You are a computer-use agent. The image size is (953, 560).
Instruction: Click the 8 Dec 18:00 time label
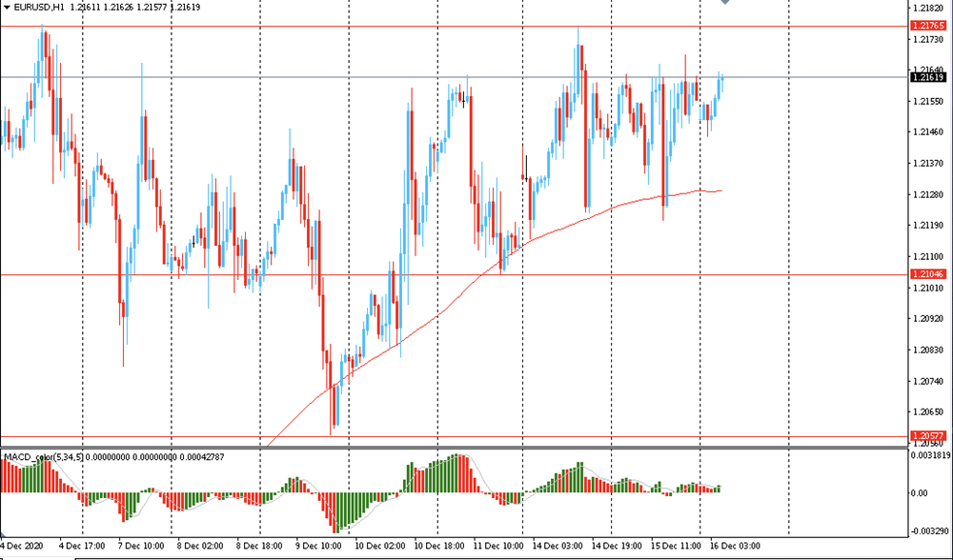coord(259,546)
